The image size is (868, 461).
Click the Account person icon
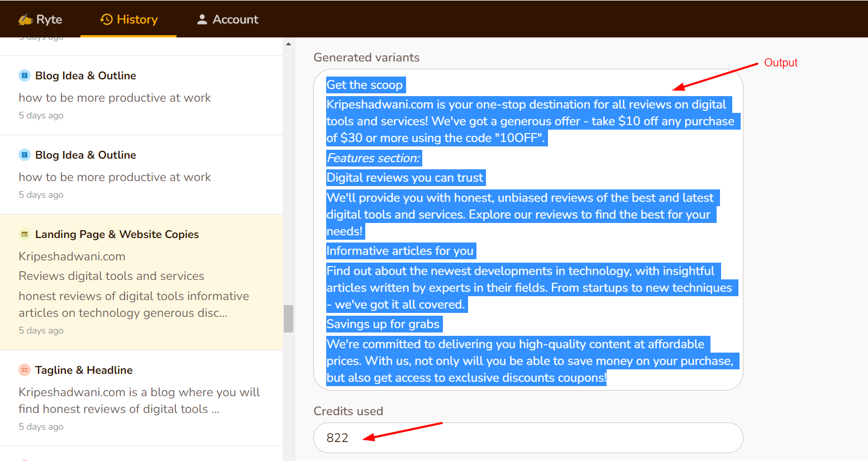point(202,20)
